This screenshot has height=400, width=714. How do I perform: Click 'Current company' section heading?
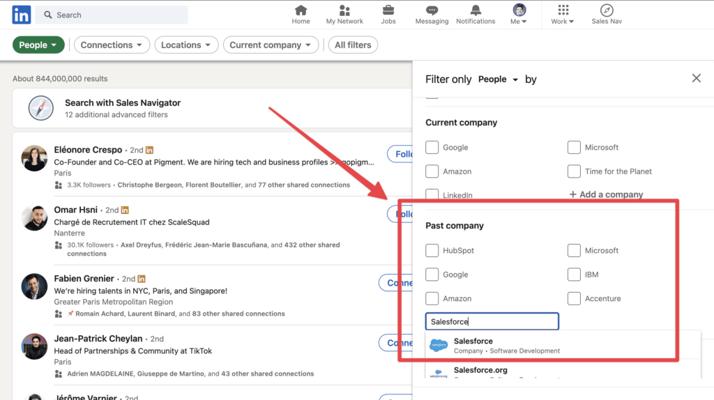point(461,123)
